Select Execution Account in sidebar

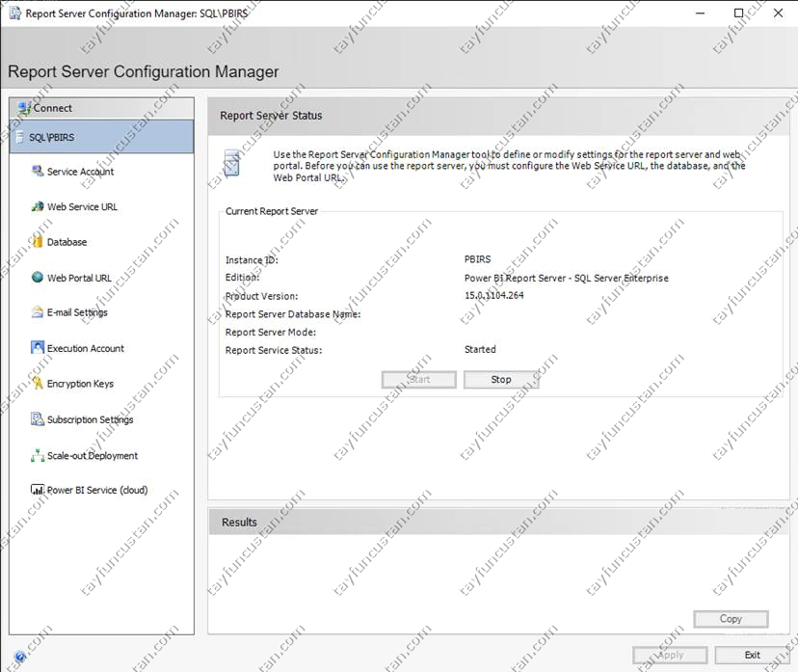[x=86, y=349]
